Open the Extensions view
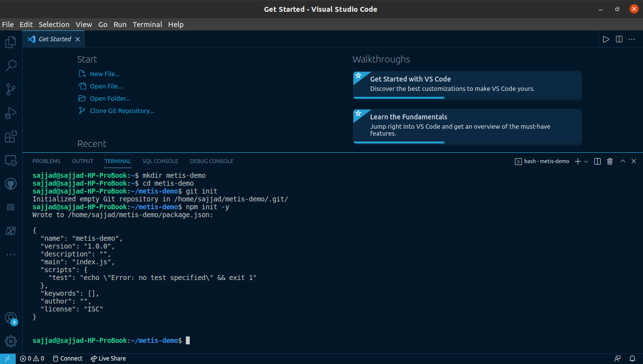Image resolution: width=643 pixels, height=364 pixels. click(x=11, y=137)
